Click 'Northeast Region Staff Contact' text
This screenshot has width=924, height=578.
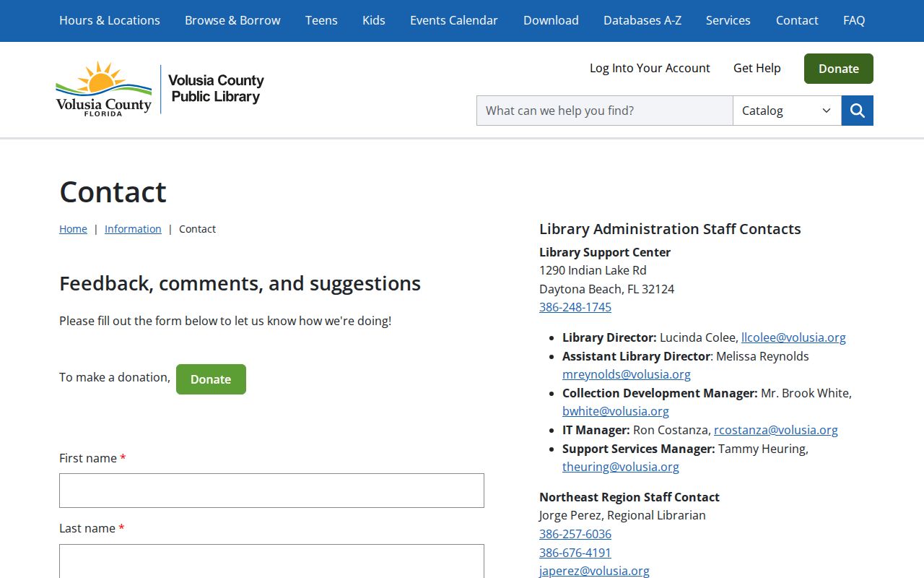click(x=629, y=497)
